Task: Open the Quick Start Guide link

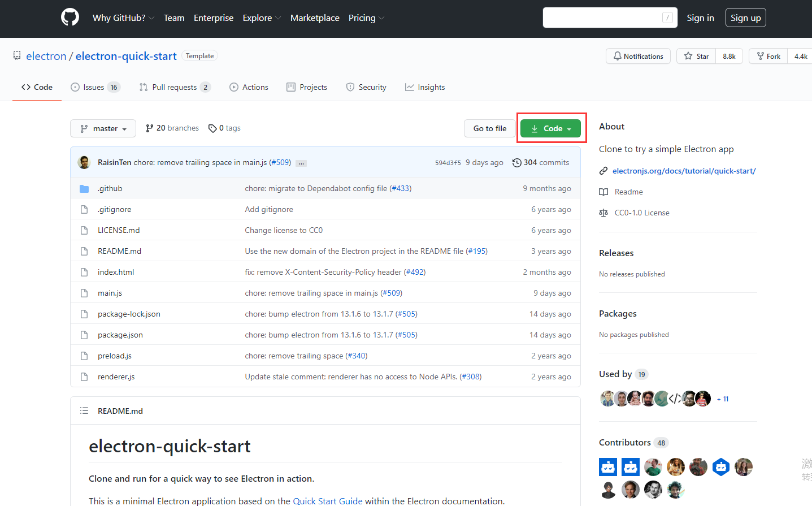Action: point(328,501)
